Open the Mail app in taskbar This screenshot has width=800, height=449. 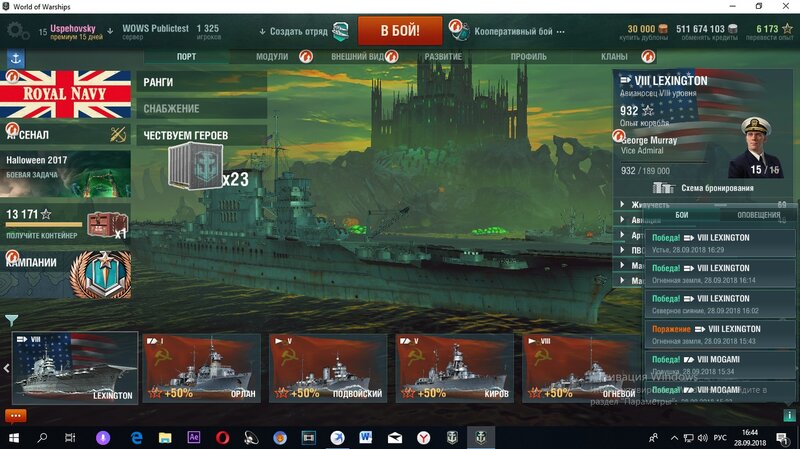coord(395,438)
